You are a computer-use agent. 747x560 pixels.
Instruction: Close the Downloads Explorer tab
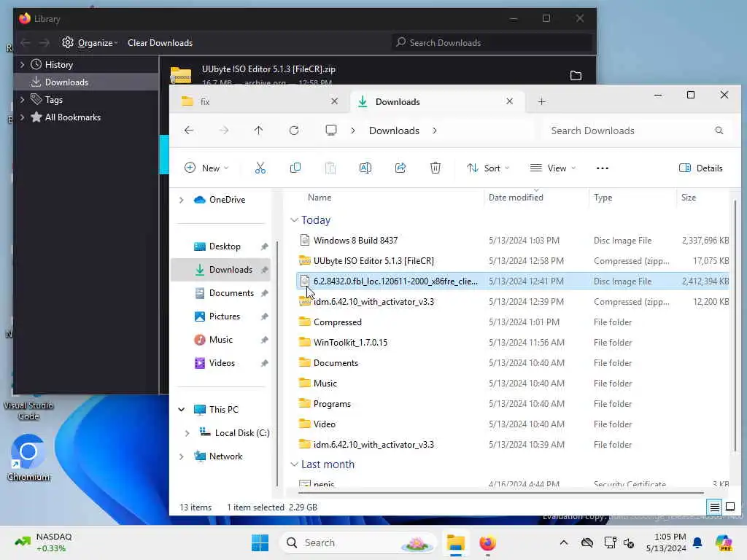(x=509, y=101)
